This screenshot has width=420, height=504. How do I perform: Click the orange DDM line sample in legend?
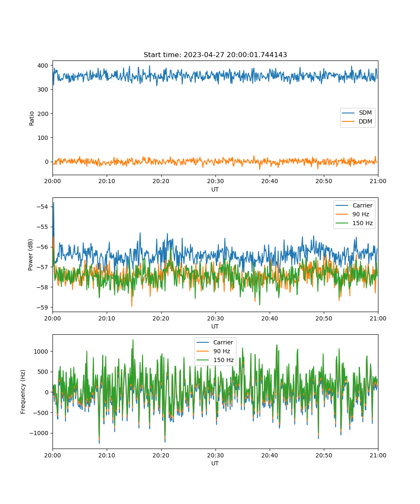349,122
